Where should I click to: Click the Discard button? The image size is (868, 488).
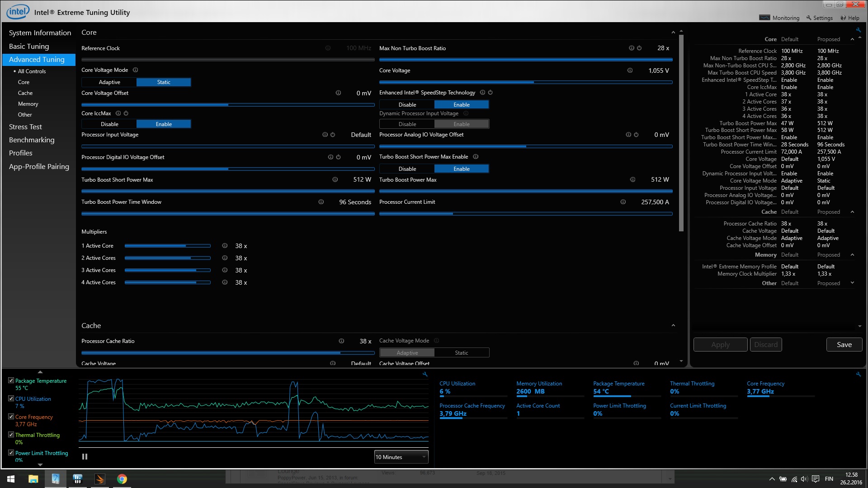(x=766, y=345)
